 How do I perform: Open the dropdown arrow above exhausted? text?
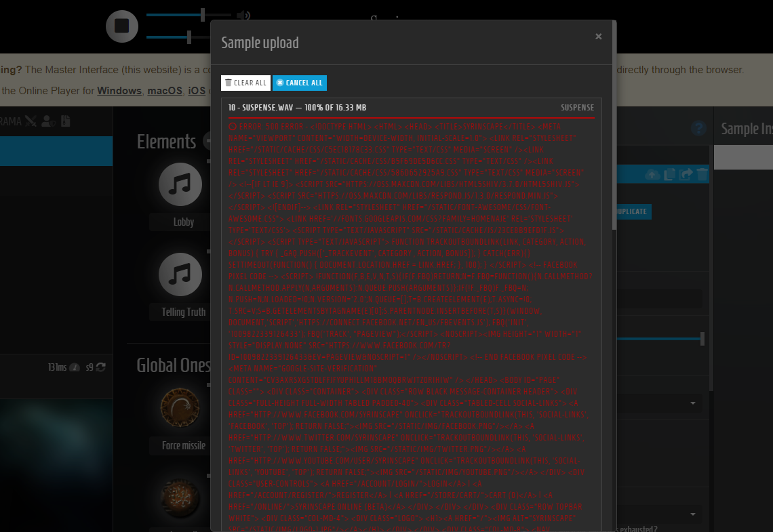point(692,514)
